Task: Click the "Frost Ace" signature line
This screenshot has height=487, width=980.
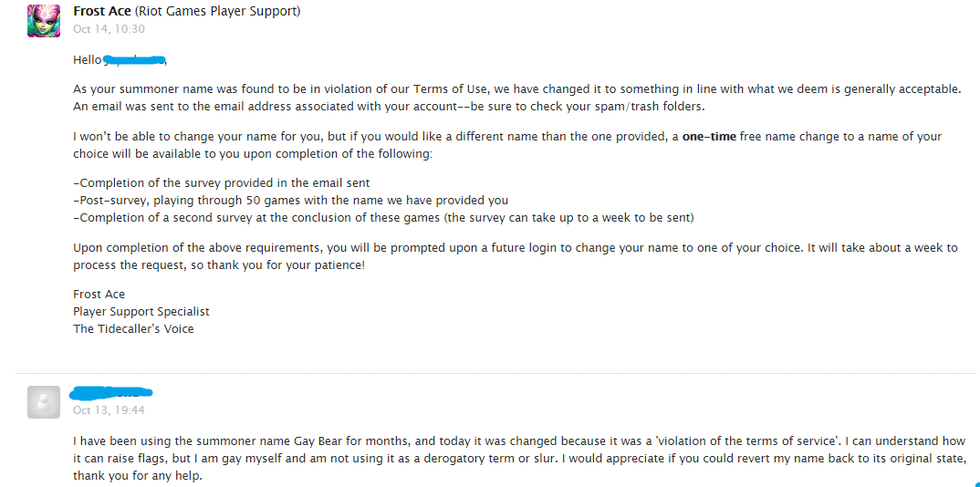Action: [x=99, y=295]
